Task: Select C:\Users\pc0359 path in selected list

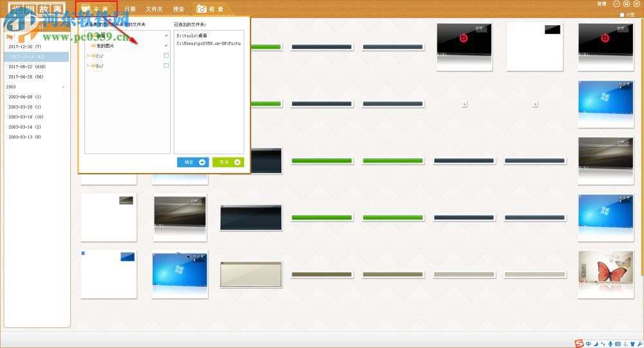Action: (209, 43)
